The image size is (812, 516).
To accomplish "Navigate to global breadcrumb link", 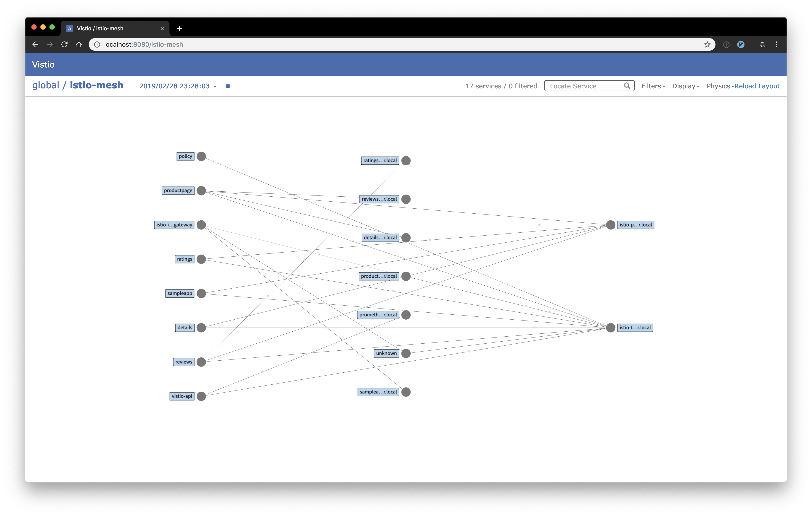I will point(46,85).
